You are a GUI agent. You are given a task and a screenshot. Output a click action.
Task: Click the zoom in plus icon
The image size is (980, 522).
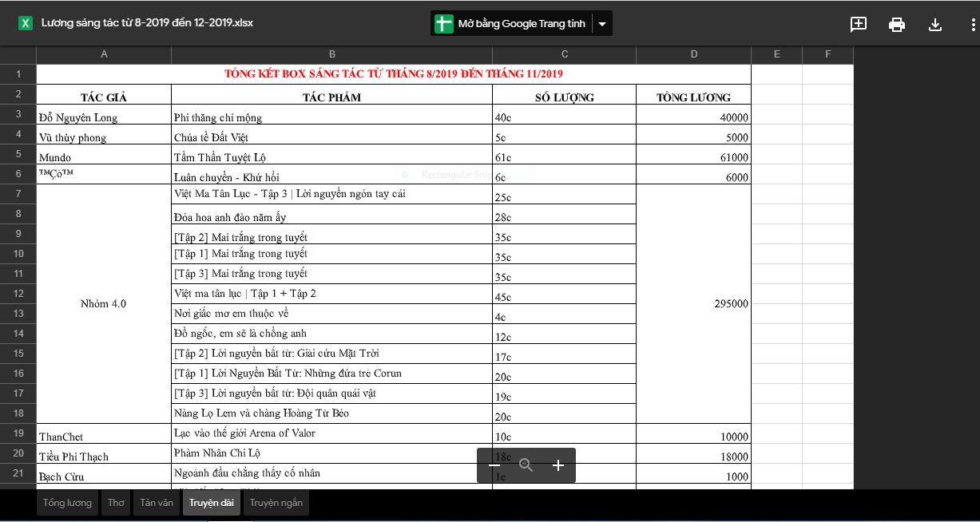point(558,465)
